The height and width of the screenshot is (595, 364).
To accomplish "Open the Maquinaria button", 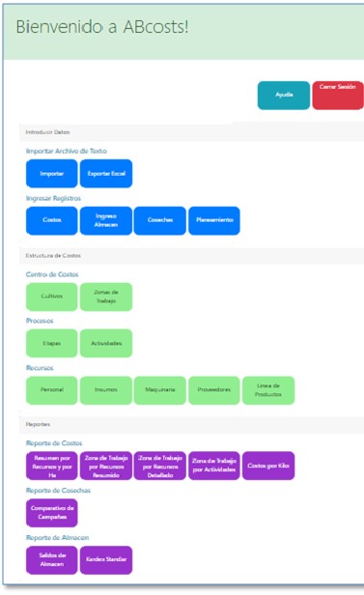I will click(160, 390).
